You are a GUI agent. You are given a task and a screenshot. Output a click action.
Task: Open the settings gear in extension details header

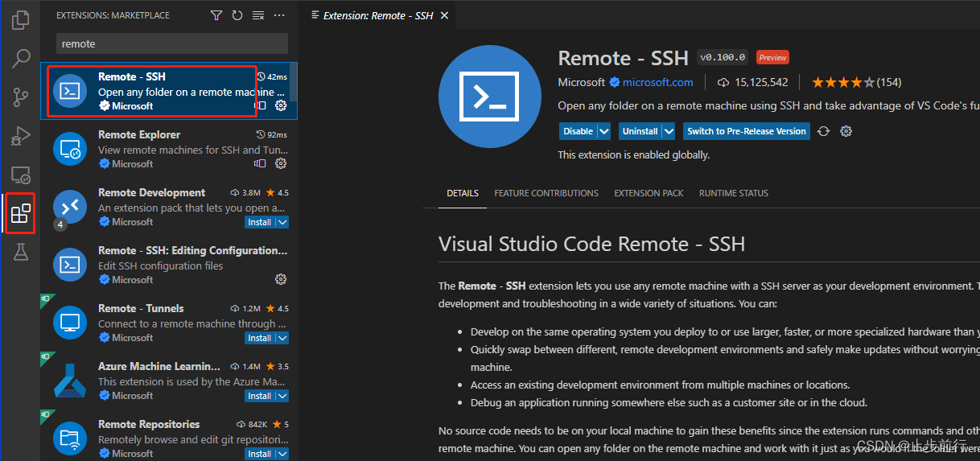click(846, 131)
